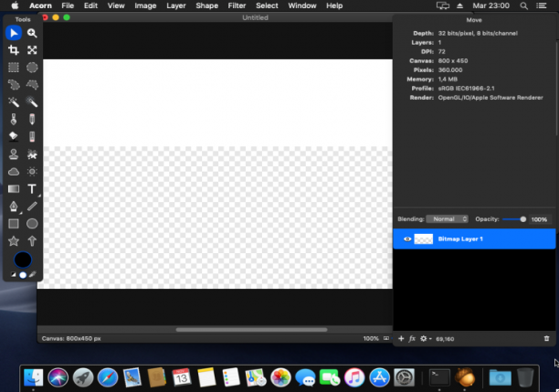This screenshot has height=392, width=559.
Task: Select the freehand Lasso selection tool
Action: (14, 85)
